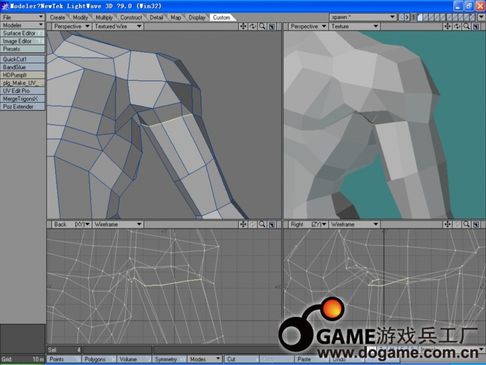This screenshot has height=365, width=486.
Task: Switch to the Custom tab
Action: click(x=221, y=18)
